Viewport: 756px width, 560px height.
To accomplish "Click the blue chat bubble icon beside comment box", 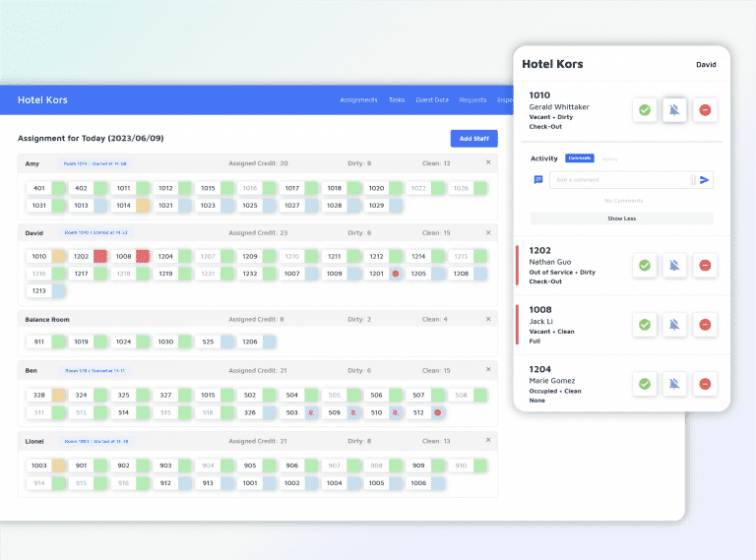I will pos(537,180).
